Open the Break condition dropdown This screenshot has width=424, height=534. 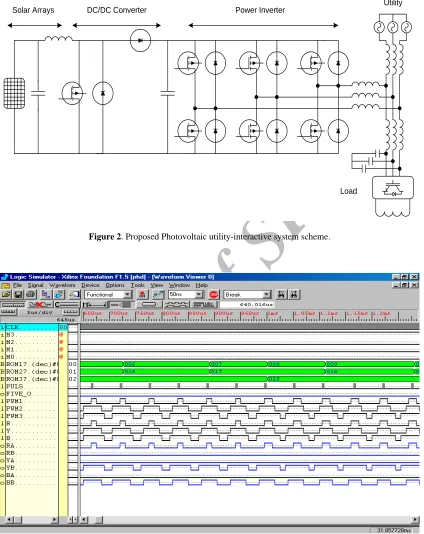tap(266, 295)
